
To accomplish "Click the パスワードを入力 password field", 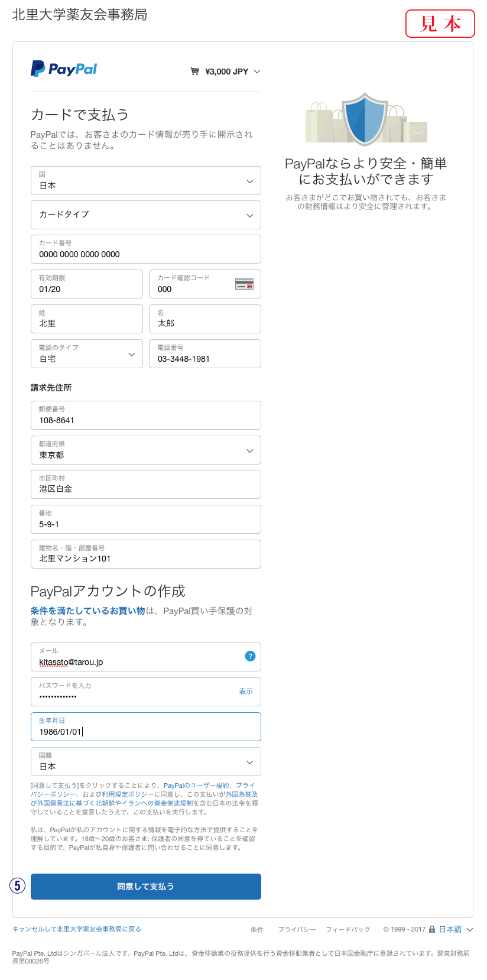I will [146, 692].
